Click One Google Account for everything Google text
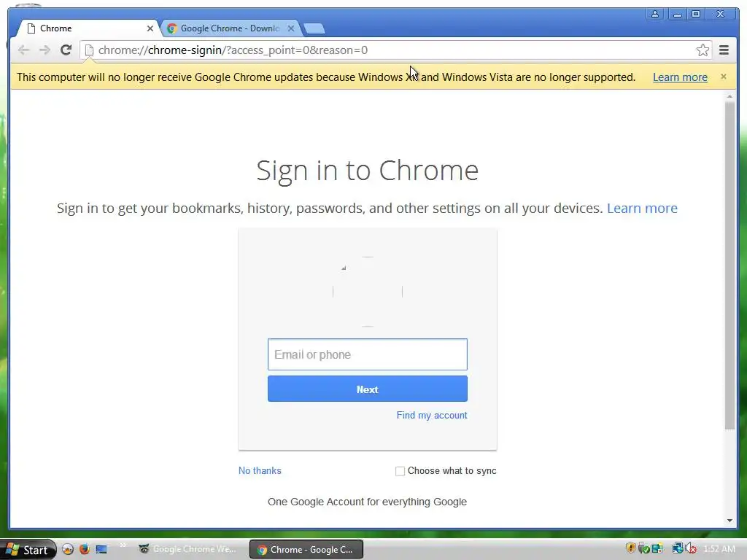 pyautogui.click(x=368, y=502)
